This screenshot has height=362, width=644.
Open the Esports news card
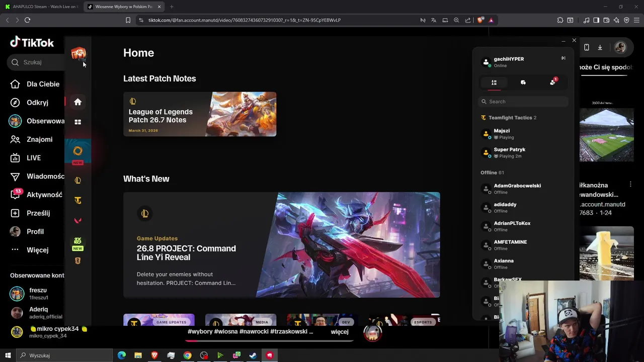tap(405, 320)
